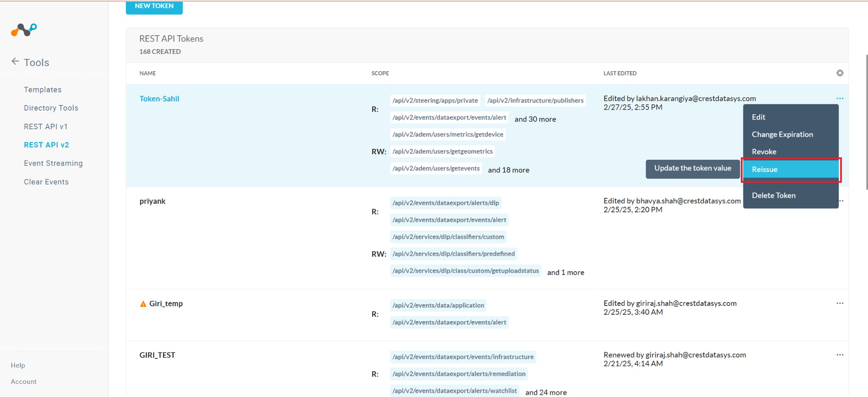Select Delete Token from the menu
Screen dimensions: 868x397
(x=791, y=195)
